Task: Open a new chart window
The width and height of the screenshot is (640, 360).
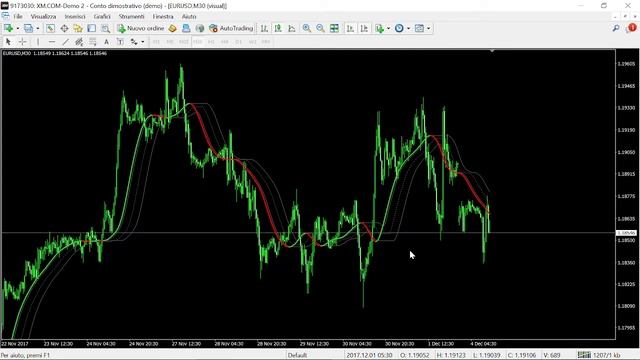Action: pos(9,28)
